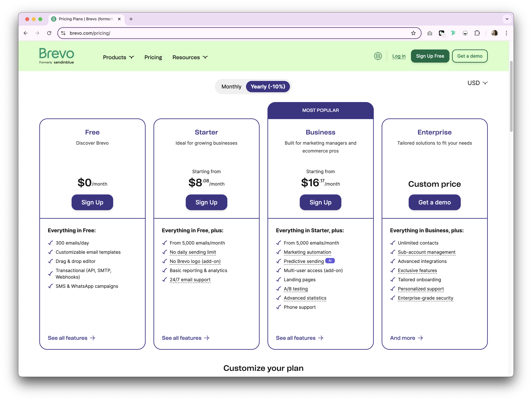Click Get a demo in Enterprise card
Viewport: 532px width, 401px height.
434,202
